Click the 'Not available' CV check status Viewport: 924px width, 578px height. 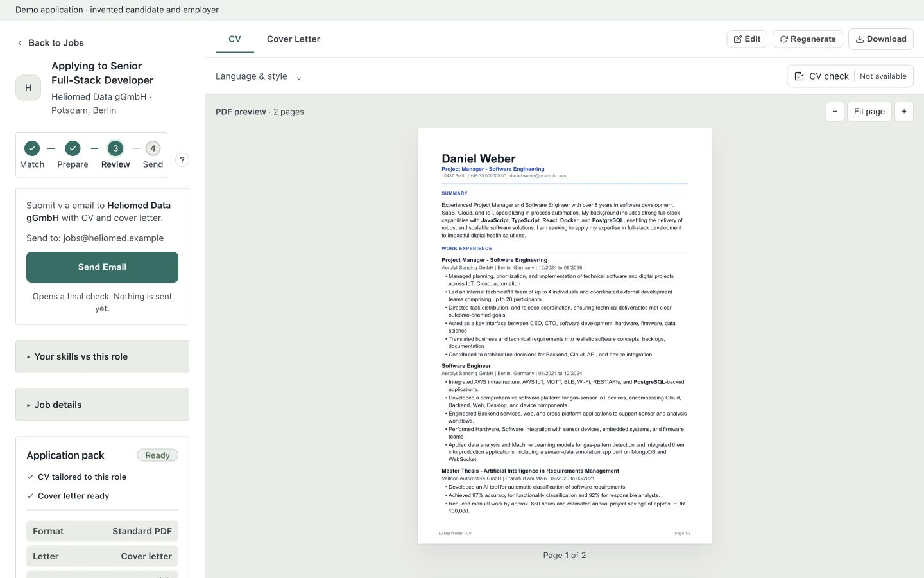tap(883, 76)
